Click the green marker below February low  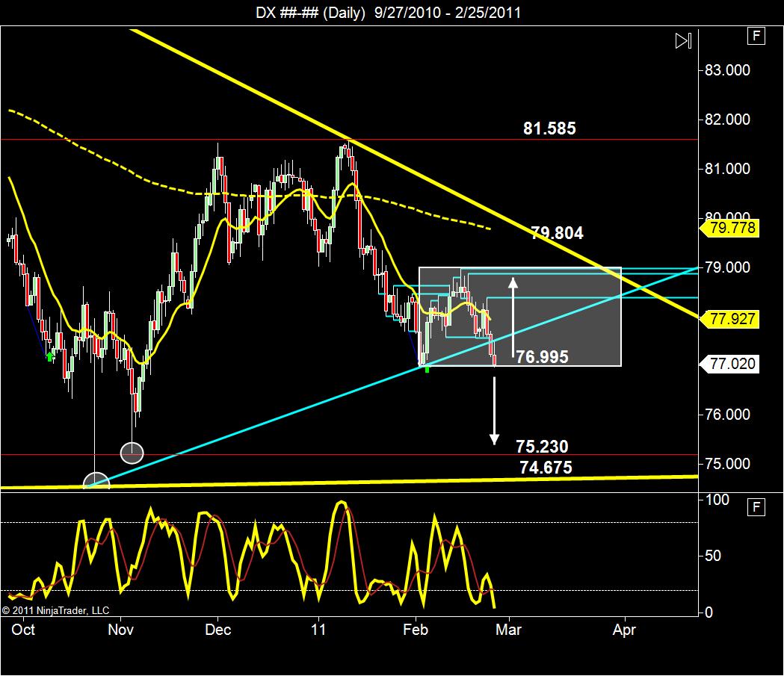click(427, 370)
